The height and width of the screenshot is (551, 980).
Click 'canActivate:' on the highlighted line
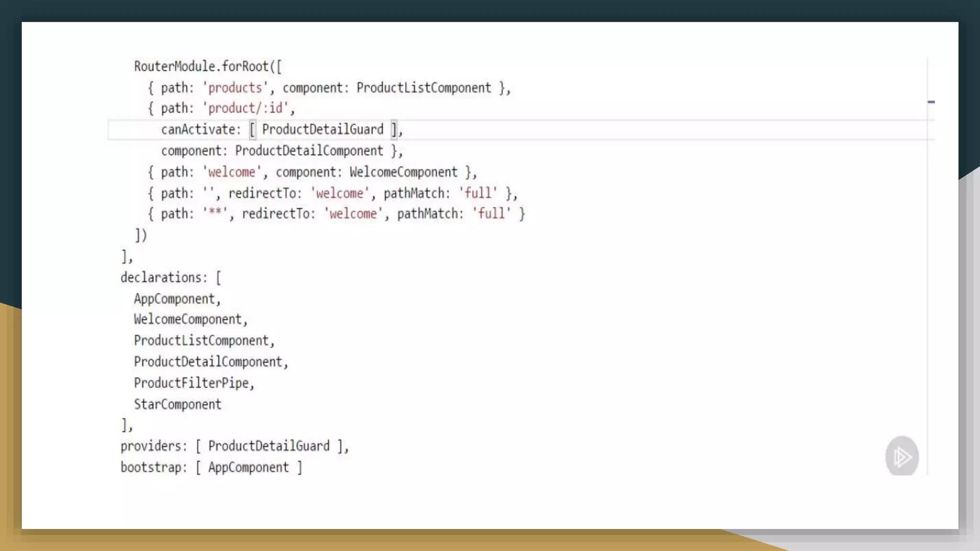pyautogui.click(x=201, y=130)
